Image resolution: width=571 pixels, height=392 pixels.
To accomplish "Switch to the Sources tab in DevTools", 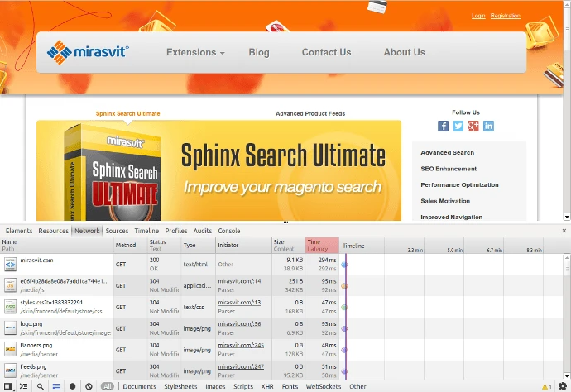I will click(117, 231).
